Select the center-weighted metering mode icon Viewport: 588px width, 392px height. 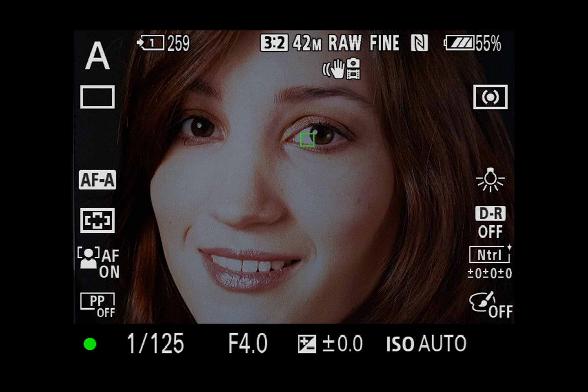[490, 97]
